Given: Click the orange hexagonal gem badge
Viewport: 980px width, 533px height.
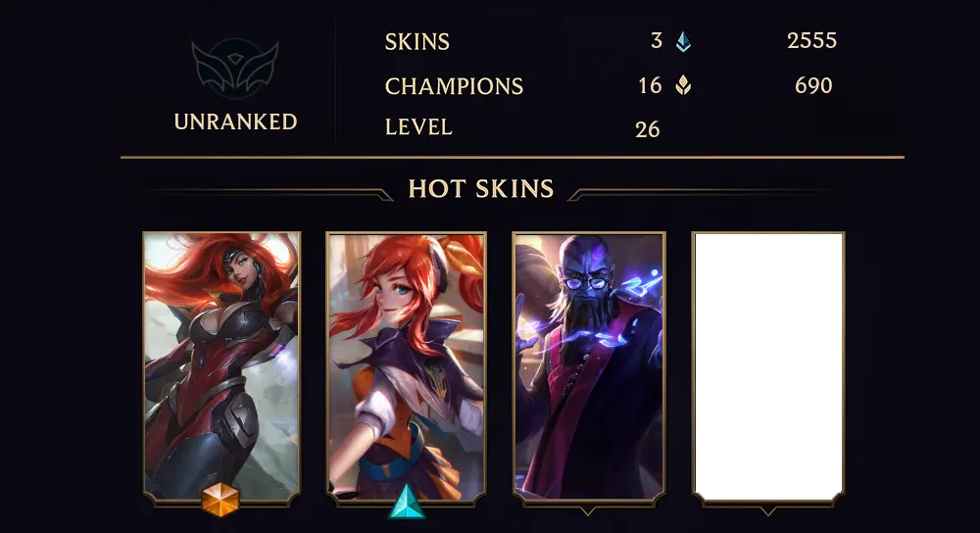Looking at the screenshot, I should point(220,500).
